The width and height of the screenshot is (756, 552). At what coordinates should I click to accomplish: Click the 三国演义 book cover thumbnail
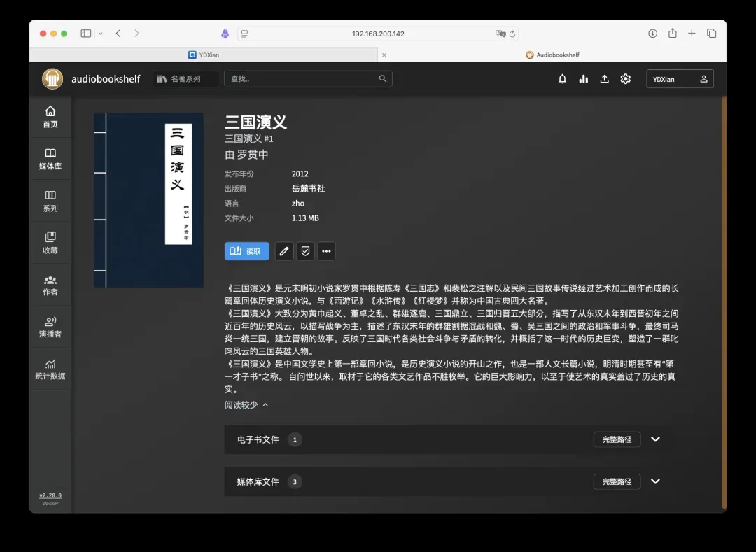click(x=148, y=200)
